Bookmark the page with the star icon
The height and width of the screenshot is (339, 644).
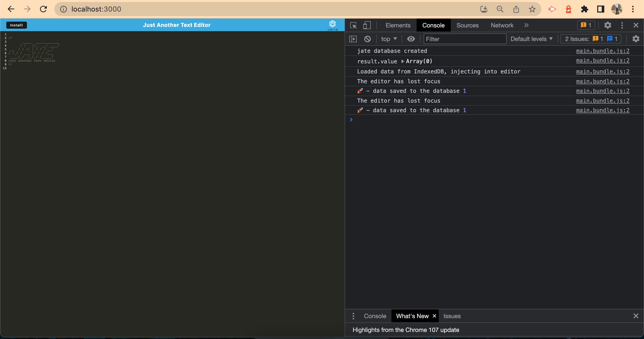tap(532, 9)
